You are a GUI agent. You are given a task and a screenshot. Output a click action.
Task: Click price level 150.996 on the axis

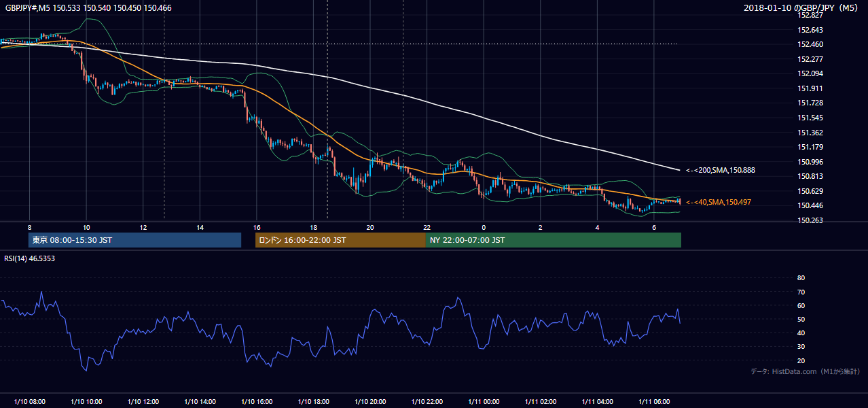point(810,162)
